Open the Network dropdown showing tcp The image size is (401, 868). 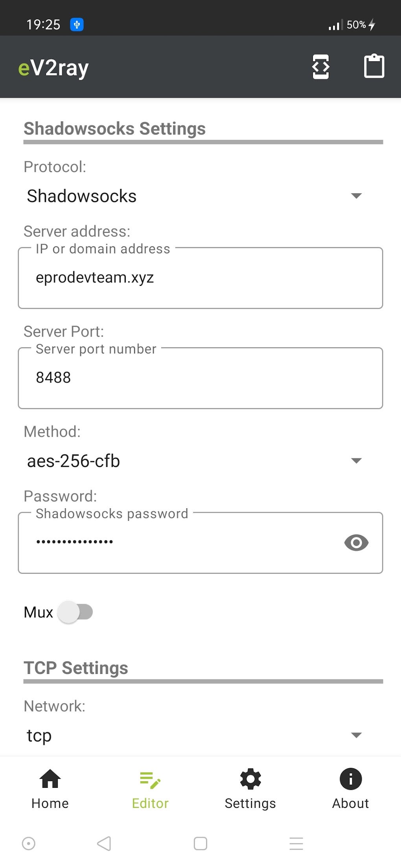pos(194,735)
